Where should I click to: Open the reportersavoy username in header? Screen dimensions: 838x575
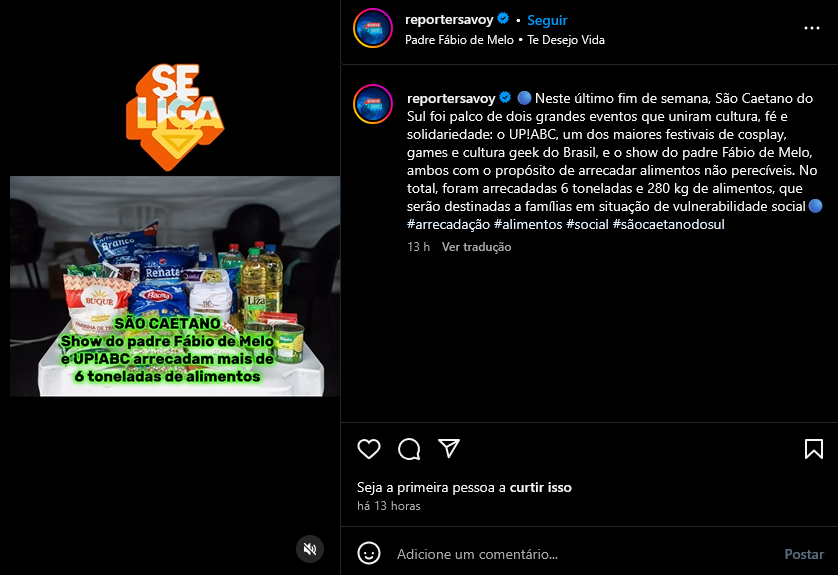(x=449, y=20)
